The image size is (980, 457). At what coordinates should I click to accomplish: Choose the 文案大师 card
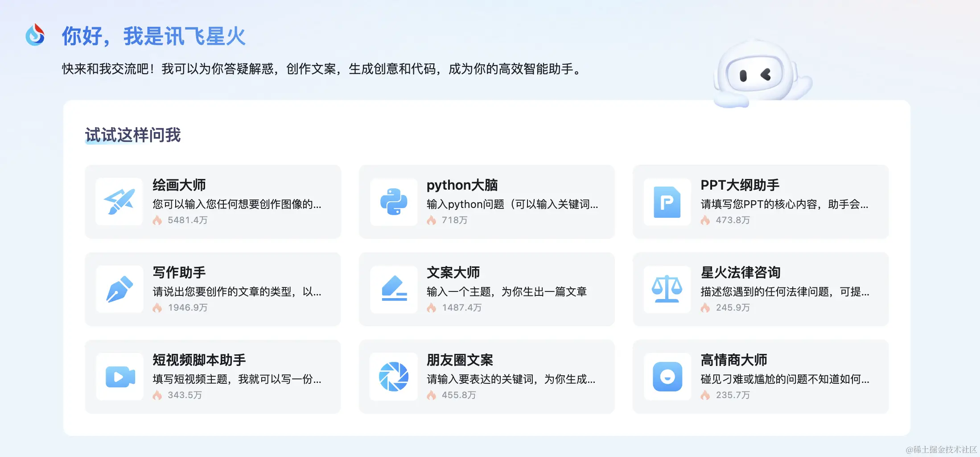pos(487,289)
